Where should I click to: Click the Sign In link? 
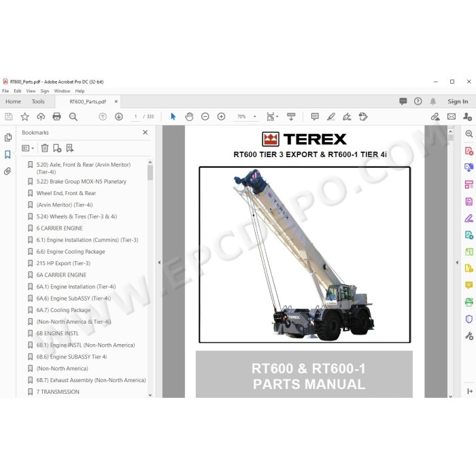pos(458,101)
